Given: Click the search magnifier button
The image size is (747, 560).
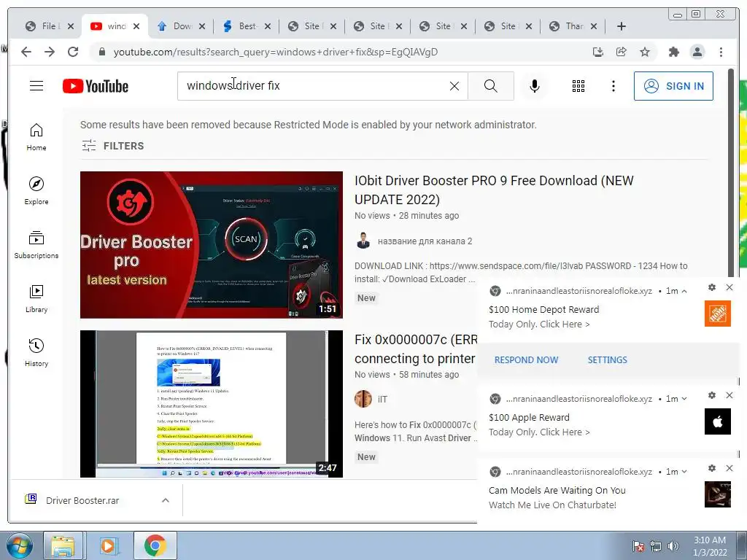Looking at the screenshot, I should point(491,86).
